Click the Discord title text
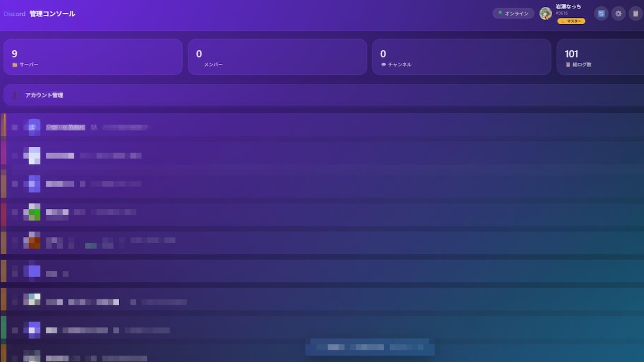Screen dimensions: 644x362 tap(14, 14)
